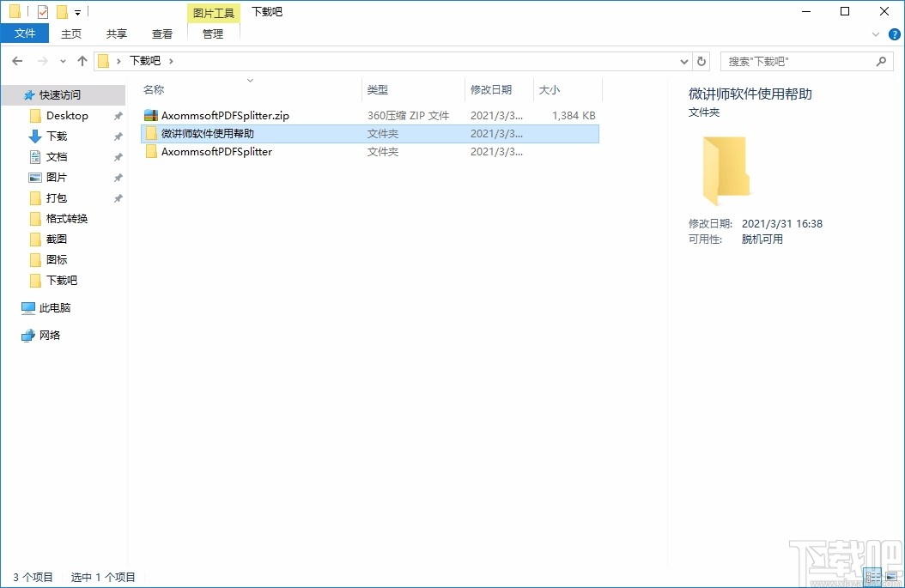Click the refresh address bar icon
905x588 pixels.
[702, 60]
